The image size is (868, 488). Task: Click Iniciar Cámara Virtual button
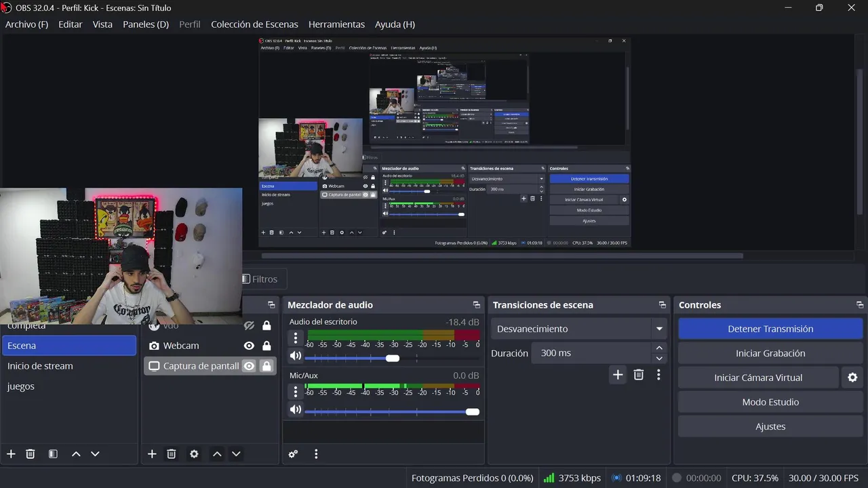pos(758,378)
